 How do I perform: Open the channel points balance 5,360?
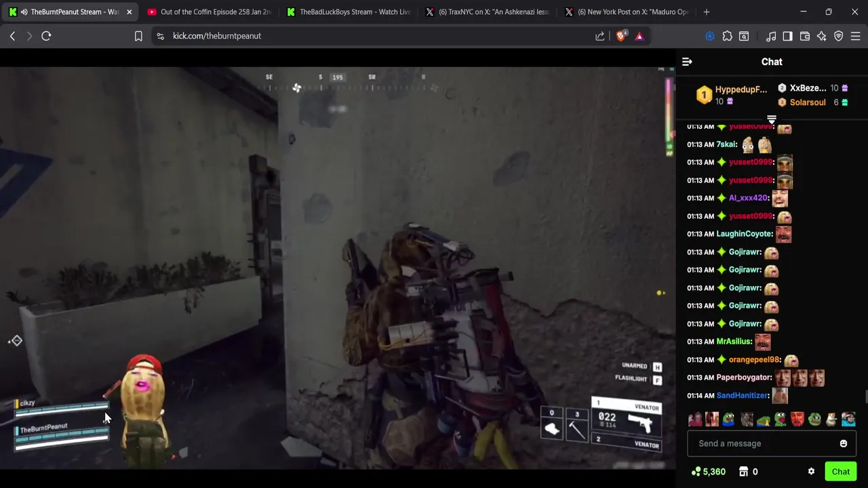pyautogui.click(x=708, y=472)
